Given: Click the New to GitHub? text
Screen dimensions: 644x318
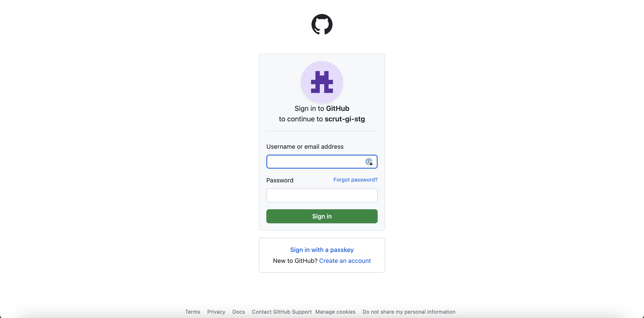Looking at the screenshot, I should click(295, 261).
